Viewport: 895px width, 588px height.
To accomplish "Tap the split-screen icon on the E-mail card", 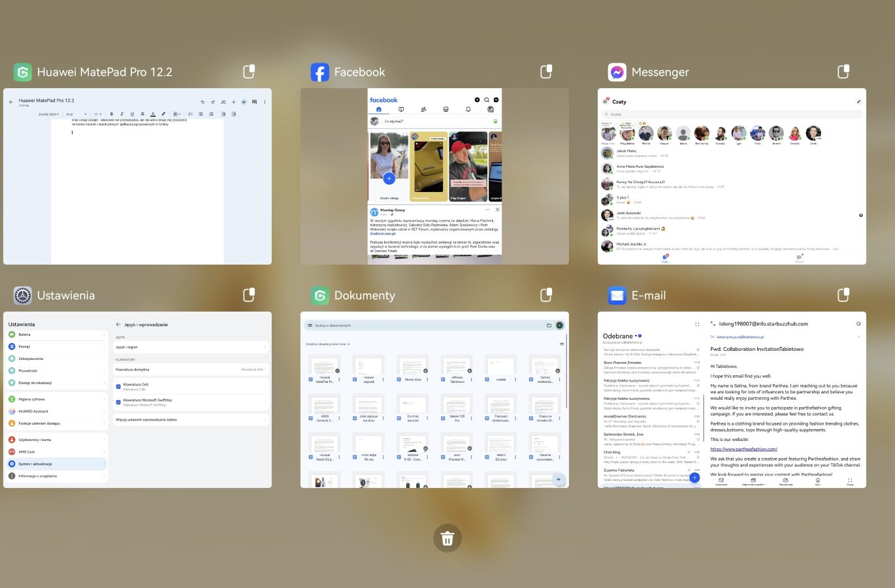I will click(x=843, y=295).
